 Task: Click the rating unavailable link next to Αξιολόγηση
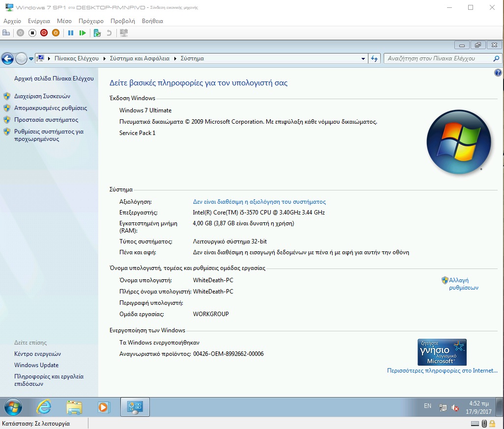[259, 202]
